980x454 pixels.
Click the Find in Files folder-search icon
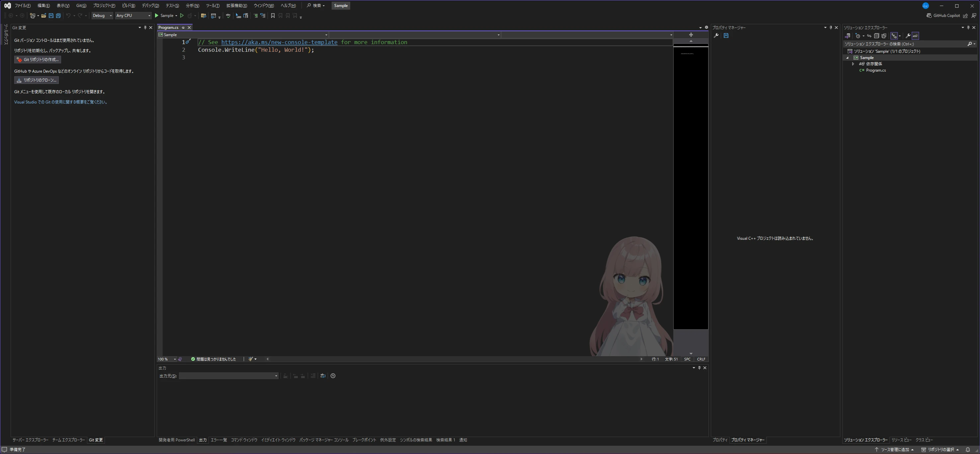pos(204,16)
